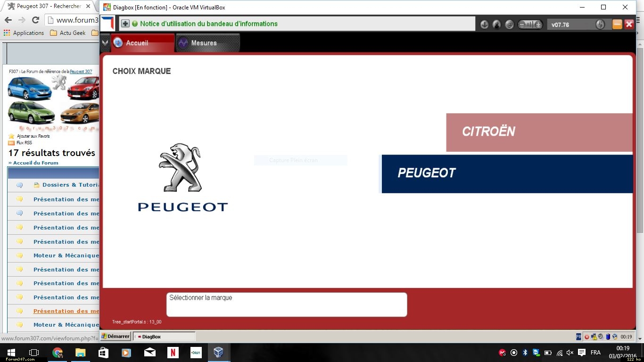Click the @ icon in Diagbox toolbar
Screen dimensions: 644x362
[x=509, y=25]
